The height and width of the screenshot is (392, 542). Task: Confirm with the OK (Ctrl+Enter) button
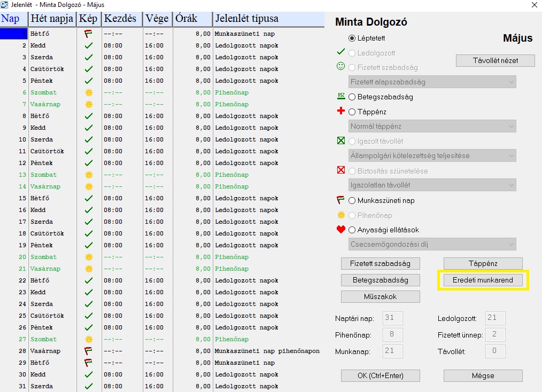pos(380,375)
